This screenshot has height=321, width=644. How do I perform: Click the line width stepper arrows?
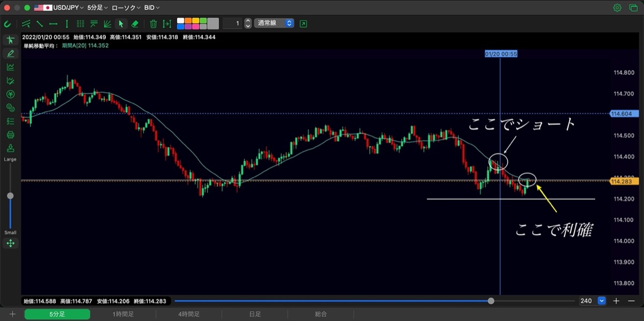247,24
